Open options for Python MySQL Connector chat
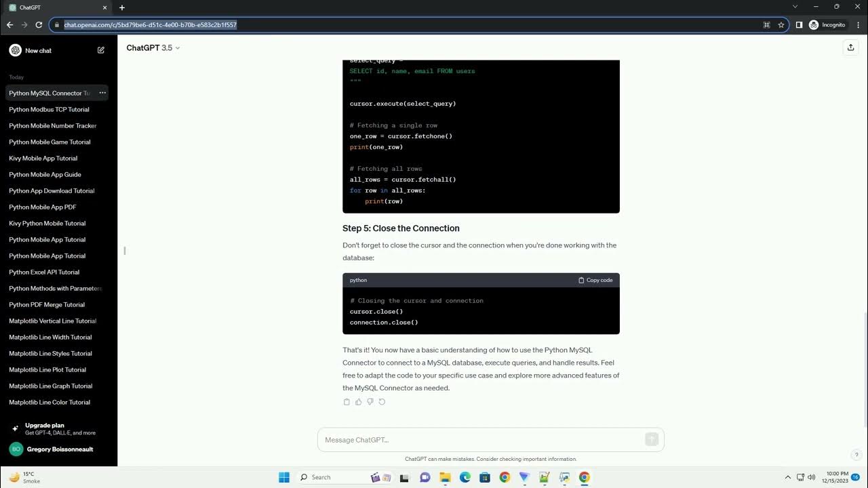Screen dimensions: 868x488 coord(102,93)
